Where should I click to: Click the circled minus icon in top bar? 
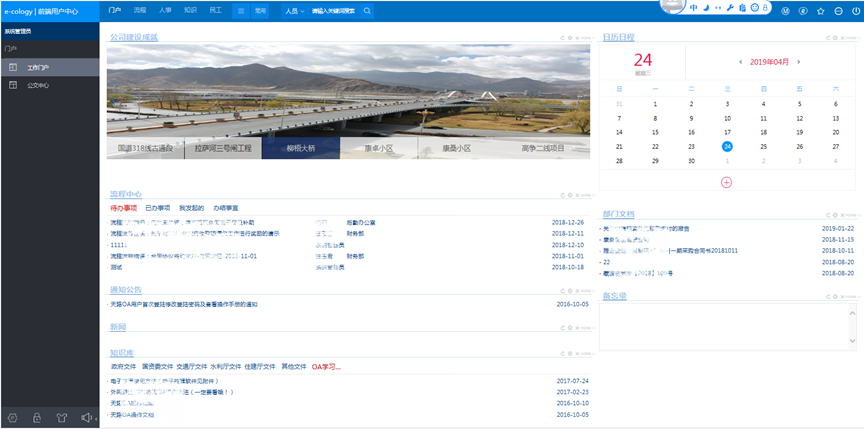838,11
